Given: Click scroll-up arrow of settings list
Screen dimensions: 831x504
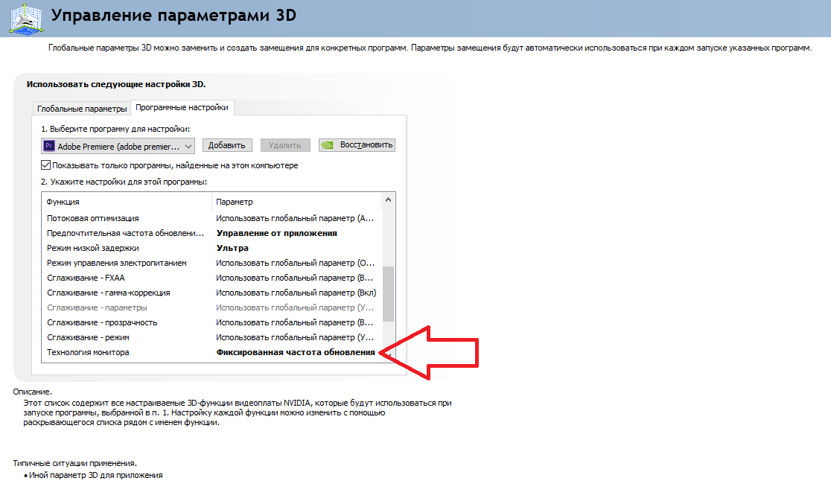Looking at the screenshot, I should click(x=388, y=200).
